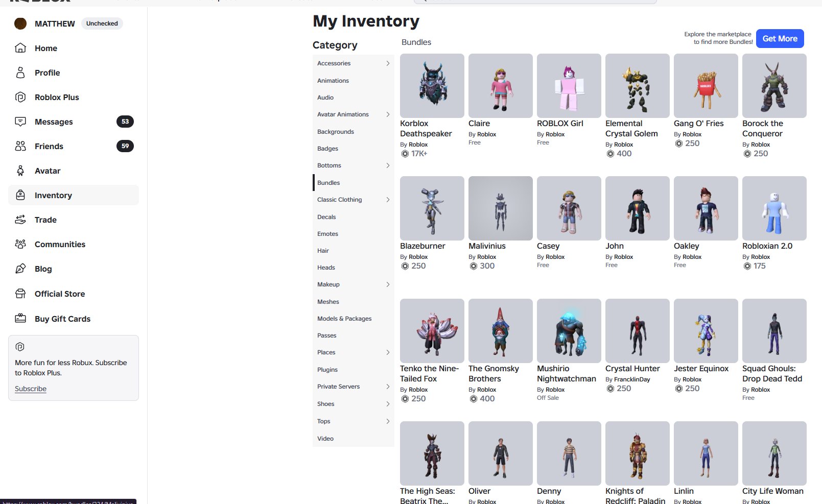
Task: Expand the Shoes category chevron
Action: [x=388, y=404]
